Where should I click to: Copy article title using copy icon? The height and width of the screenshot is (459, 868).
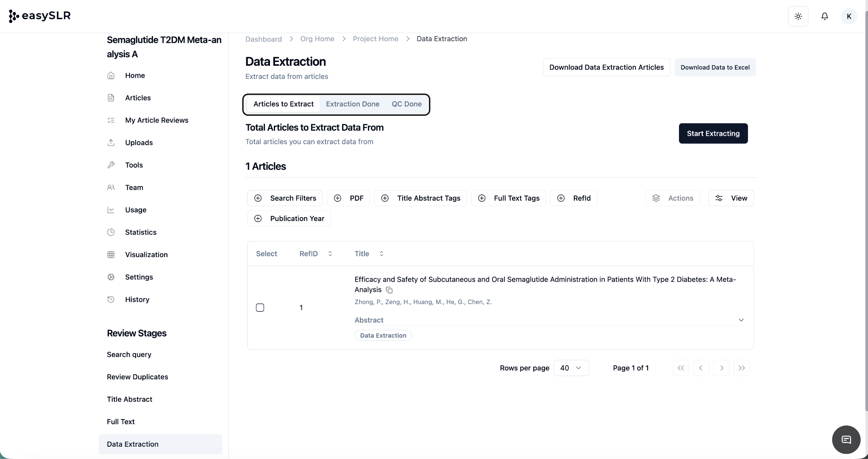tap(389, 290)
